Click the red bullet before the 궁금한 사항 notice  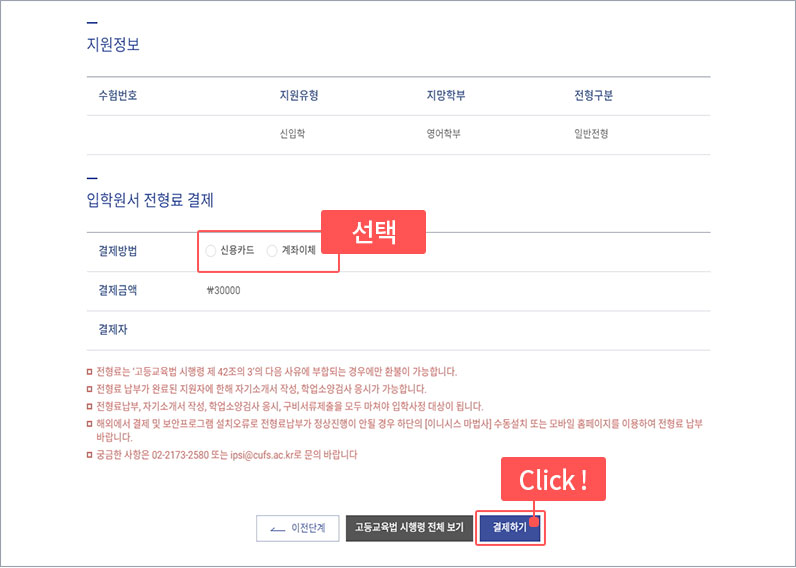[x=90, y=455]
